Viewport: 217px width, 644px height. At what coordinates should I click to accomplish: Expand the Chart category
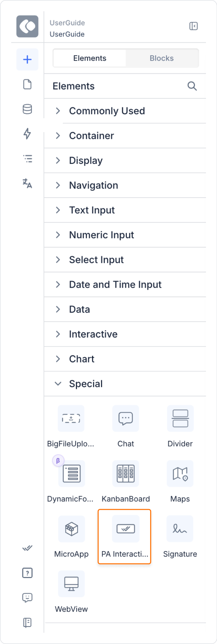click(125, 359)
